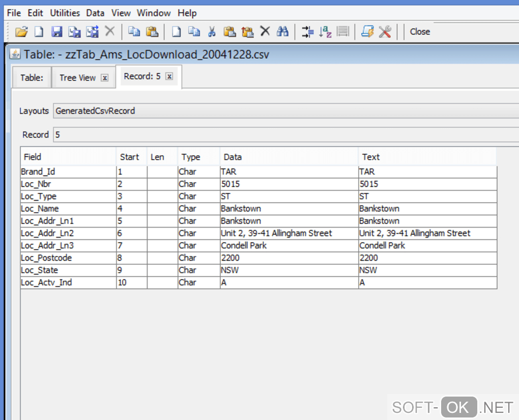Click the filter arrows icon
Image resolution: width=519 pixels, height=420 pixels.
(307, 32)
